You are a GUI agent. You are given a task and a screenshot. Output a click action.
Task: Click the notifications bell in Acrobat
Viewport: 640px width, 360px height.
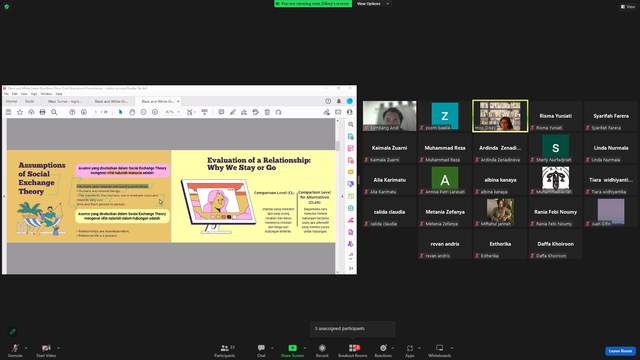click(339, 101)
